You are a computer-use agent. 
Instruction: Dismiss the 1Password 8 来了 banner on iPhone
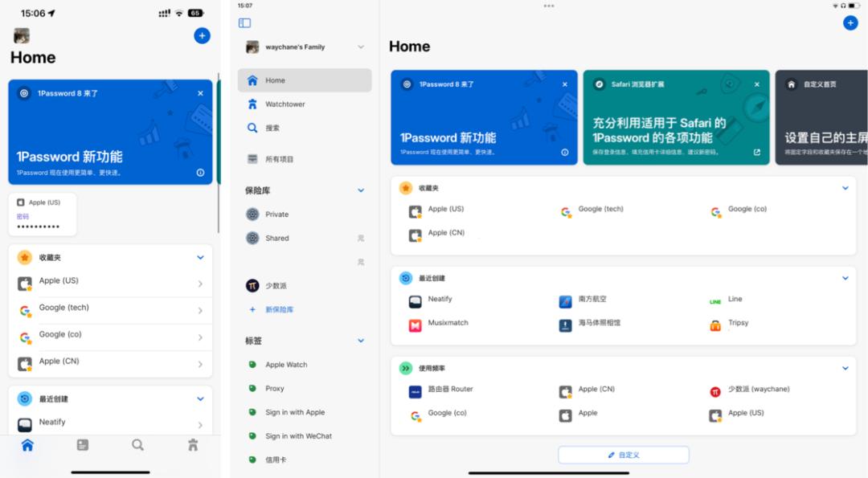[x=200, y=93]
